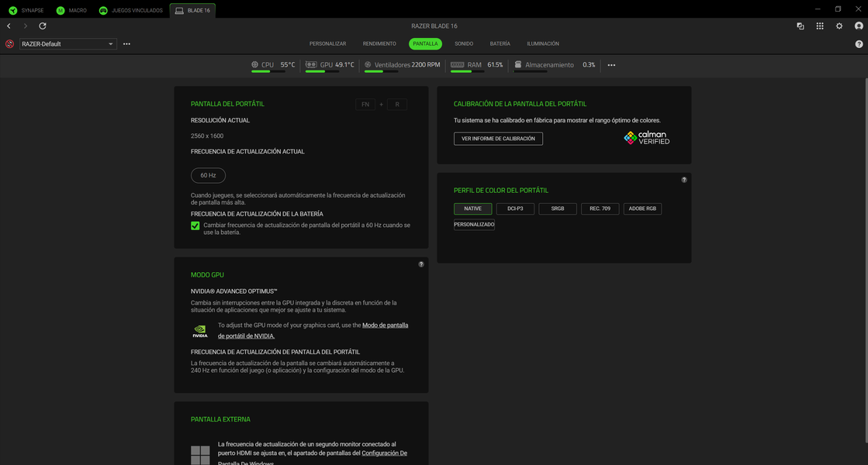Click the 2560 x 1600 resolution value
This screenshot has height=465, width=868.
pyautogui.click(x=207, y=136)
